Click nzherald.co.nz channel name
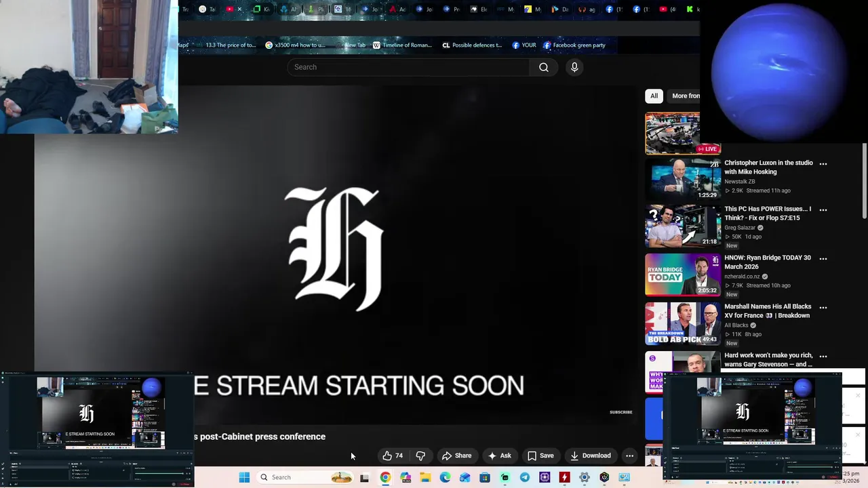Screen dimensions: 868x488 point(742,277)
